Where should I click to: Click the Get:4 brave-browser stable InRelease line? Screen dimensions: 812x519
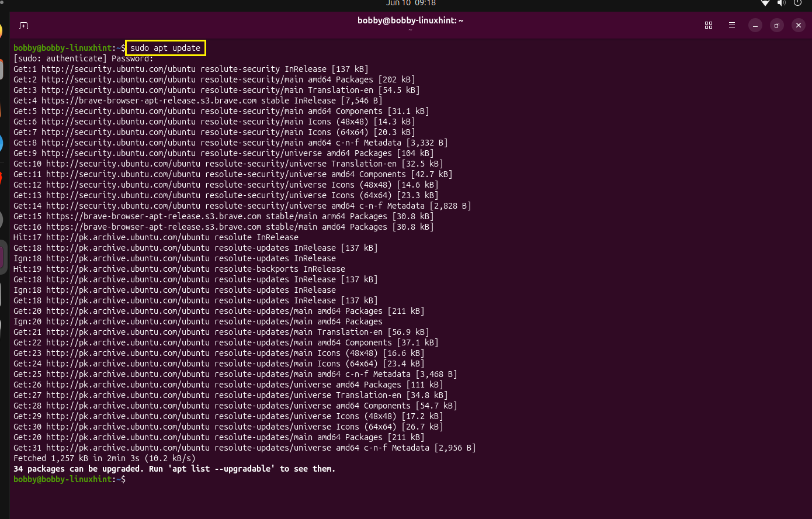point(198,101)
